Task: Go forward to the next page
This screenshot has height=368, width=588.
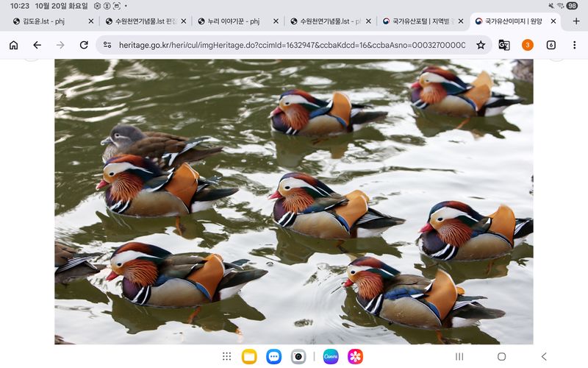Action: click(x=60, y=45)
